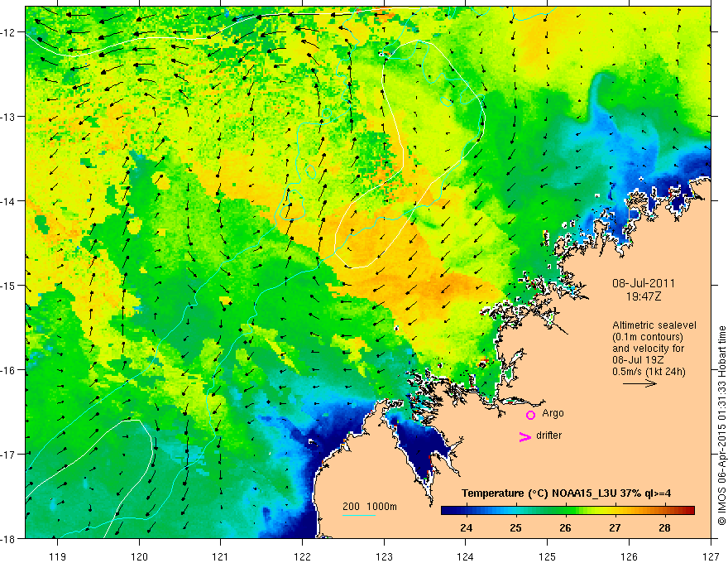Click the magenta drifter arrow symbol
The image size is (728, 563).
pyautogui.click(x=525, y=436)
